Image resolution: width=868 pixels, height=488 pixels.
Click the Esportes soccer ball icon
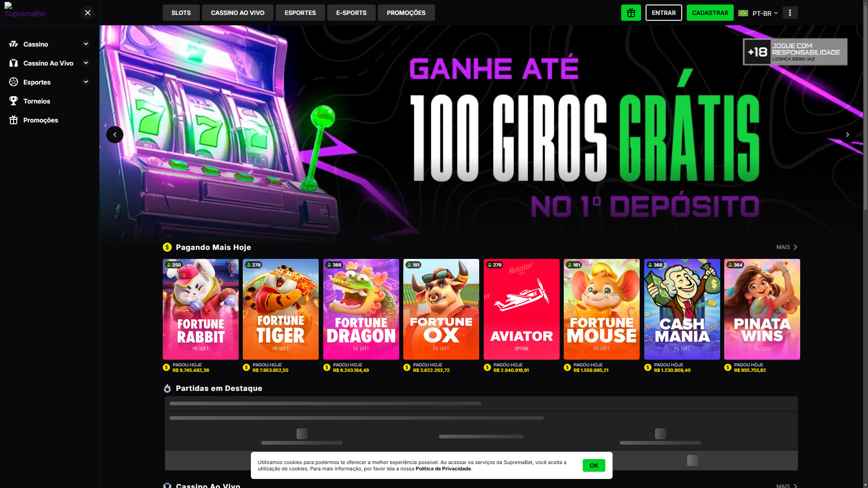(14, 82)
